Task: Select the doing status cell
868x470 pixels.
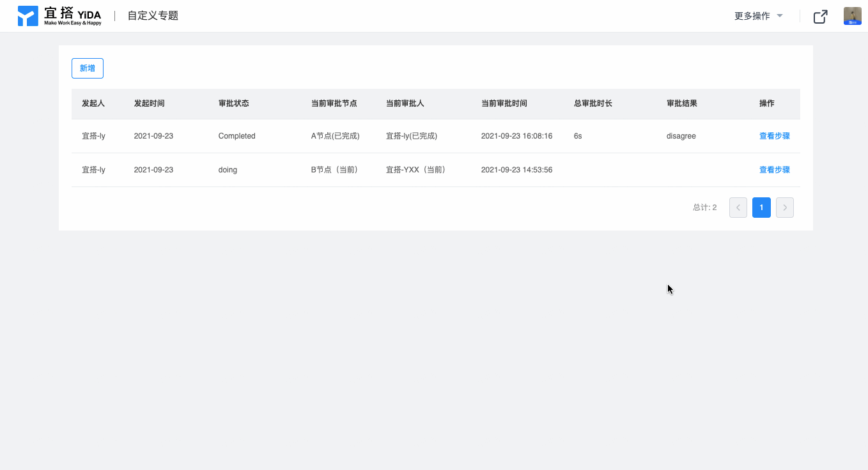Action: [x=228, y=170]
